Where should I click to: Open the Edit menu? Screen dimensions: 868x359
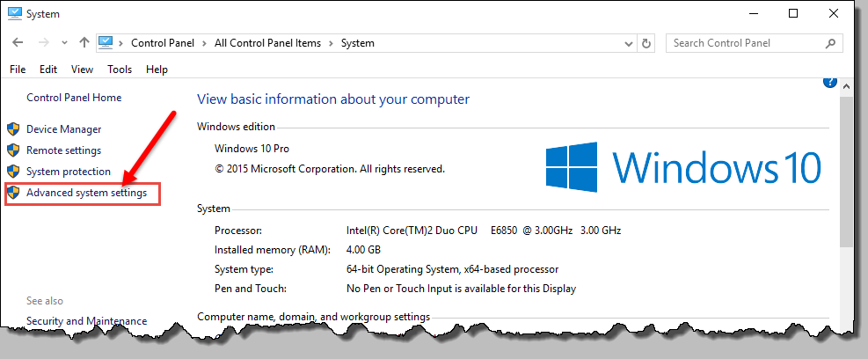(x=48, y=70)
